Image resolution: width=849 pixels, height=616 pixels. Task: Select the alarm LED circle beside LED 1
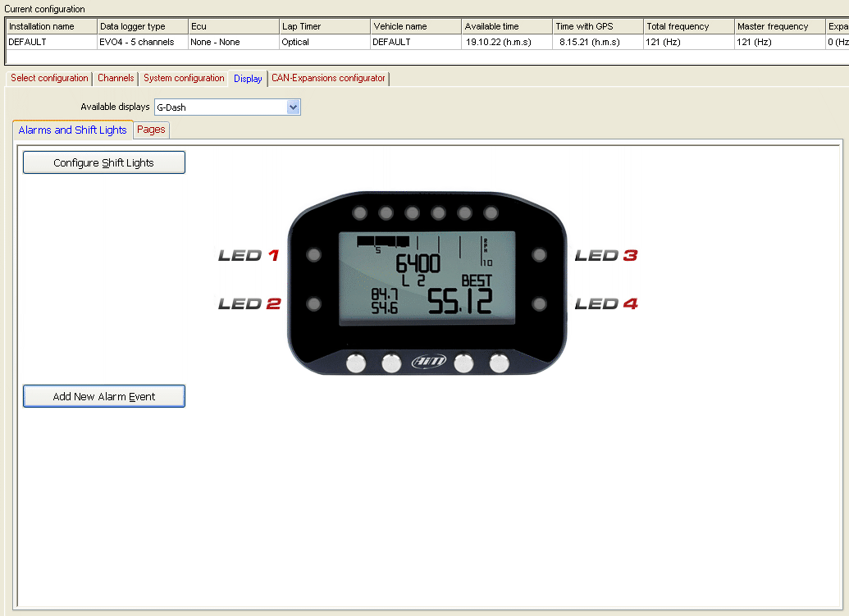pos(314,255)
